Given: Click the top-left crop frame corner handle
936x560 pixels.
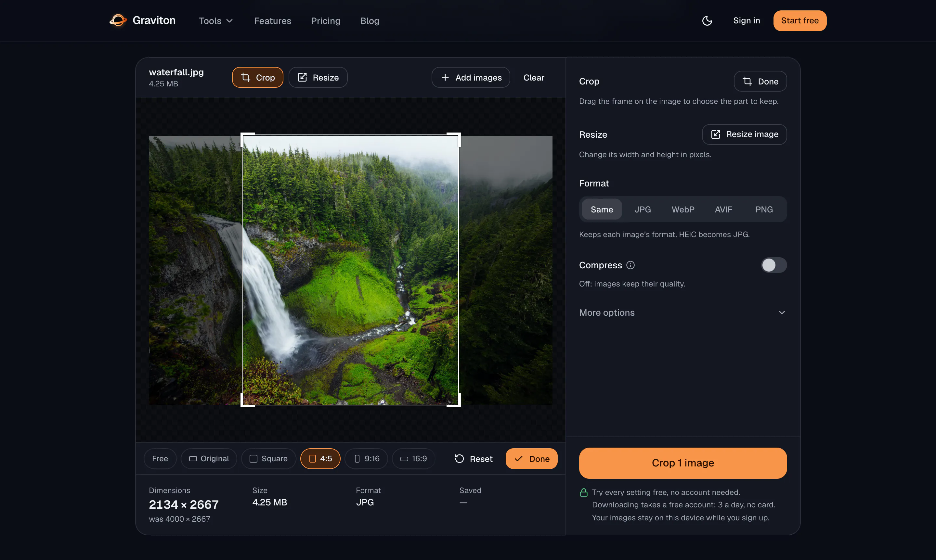Looking at the screenshot, I should [x=247, y=139].
